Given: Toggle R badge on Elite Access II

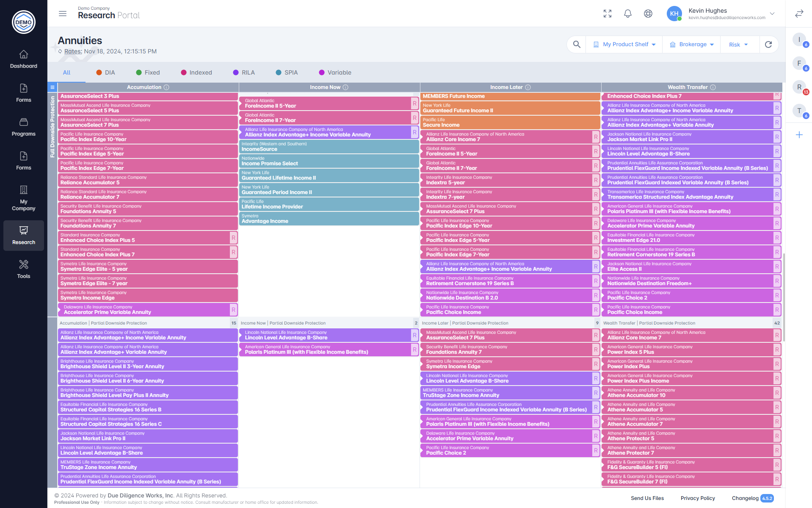Looking at the screenshot, I should click(777, 266).
